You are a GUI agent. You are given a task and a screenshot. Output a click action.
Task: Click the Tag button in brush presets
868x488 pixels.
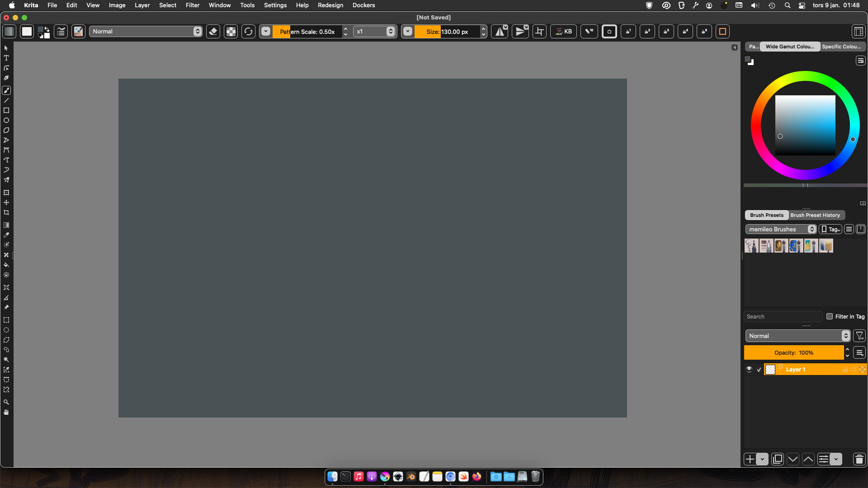(830, 229)
